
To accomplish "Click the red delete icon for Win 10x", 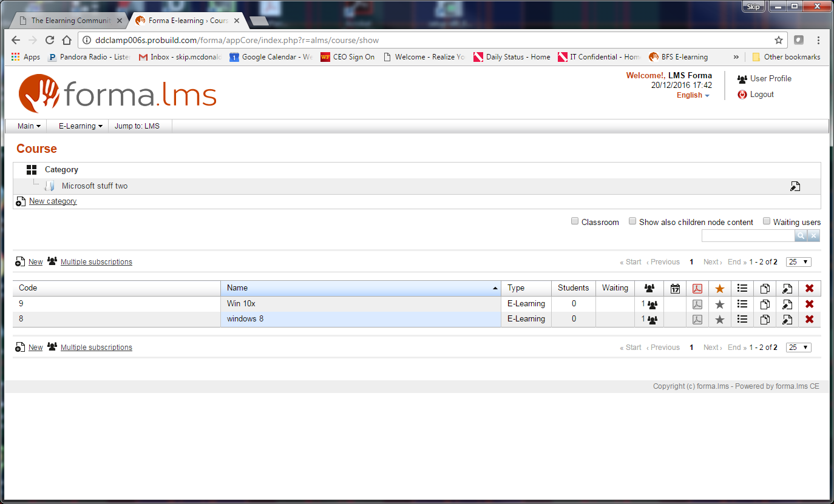I will pyautogui.click(x=809, y=304).
